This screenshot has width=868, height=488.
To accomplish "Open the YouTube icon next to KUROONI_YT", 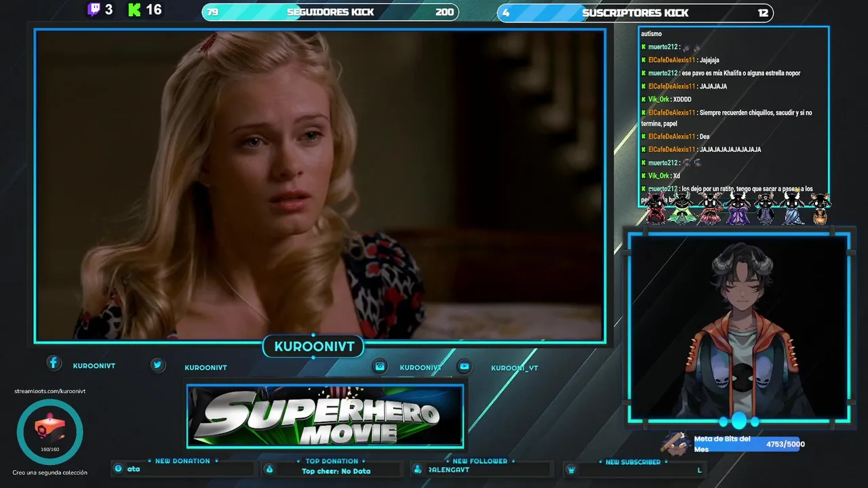I will click(x=464, y=366).
